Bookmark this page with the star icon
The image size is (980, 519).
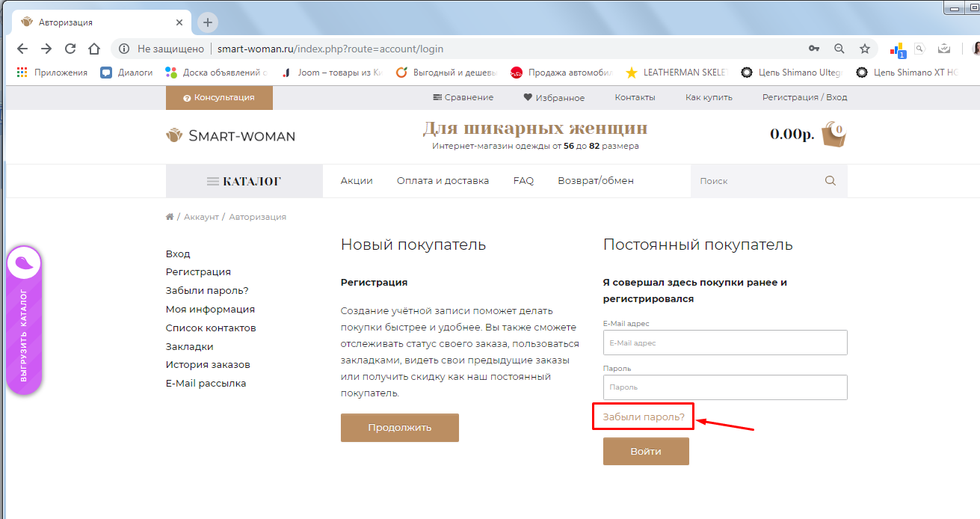tap(865, 49)
